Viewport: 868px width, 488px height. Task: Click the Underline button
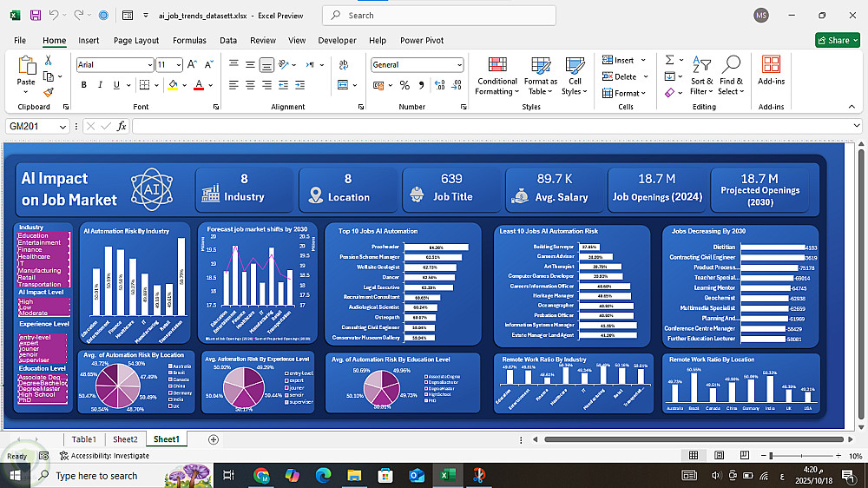pyautogui.click(x=116, y=85)
